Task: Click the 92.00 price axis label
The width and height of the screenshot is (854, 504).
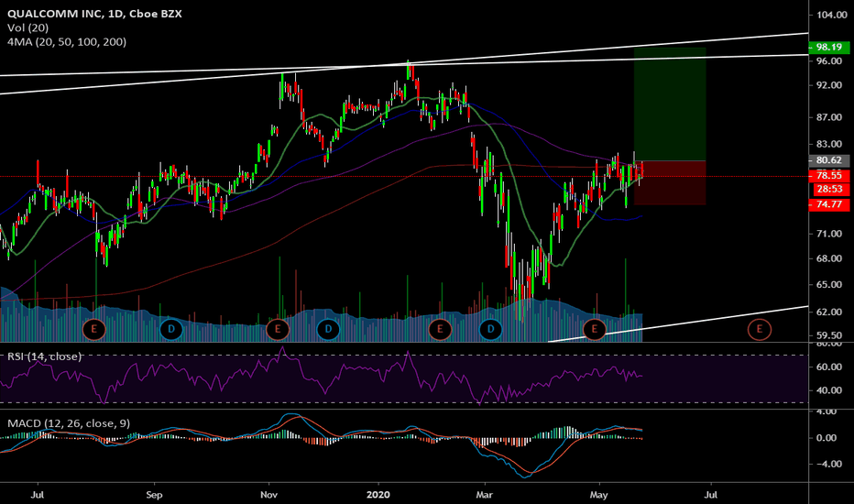Action: click(829, 85)
